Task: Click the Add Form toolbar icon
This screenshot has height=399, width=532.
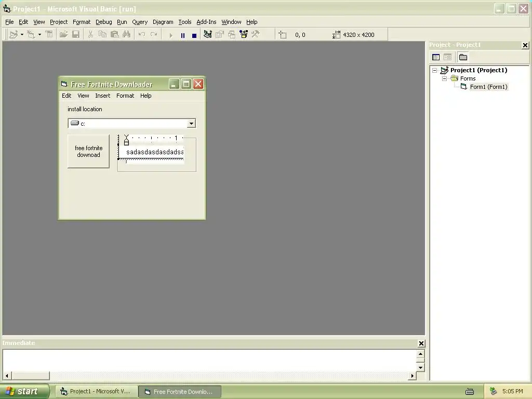Action: (x=31, y=35)
